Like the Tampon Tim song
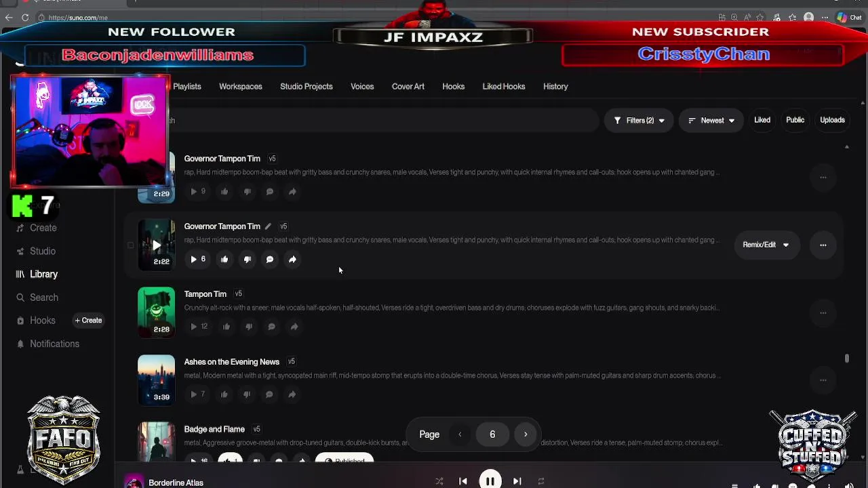868x488 pixels. (x=226, y=327)
